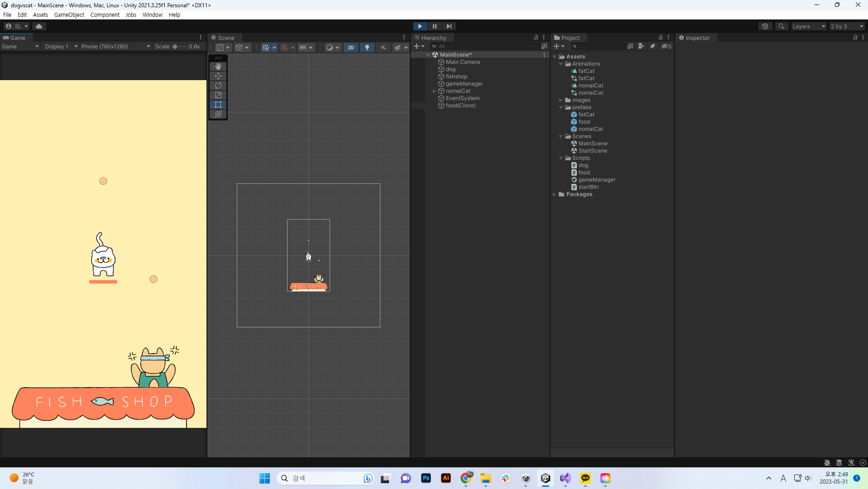
Task: Click the Unity cloud services icon
Action: tap(39, 26)
